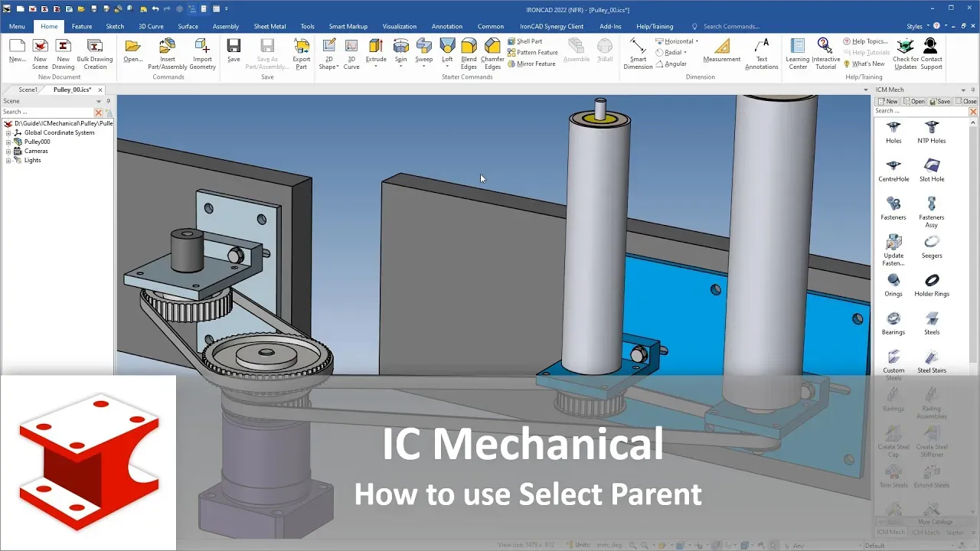Click the Scene panel search field
Viewport: 980px width, 551px height.
(47, 112)
